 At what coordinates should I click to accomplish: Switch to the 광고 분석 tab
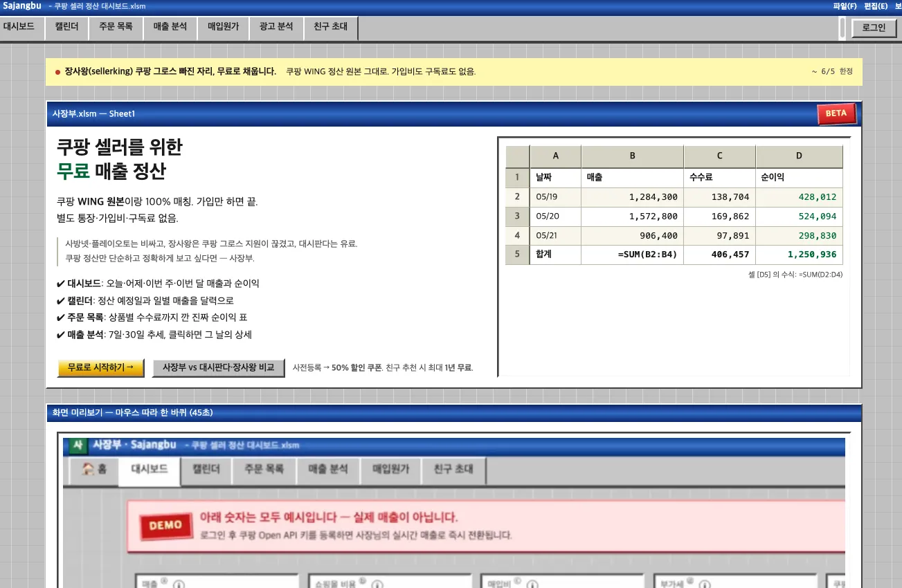click(276, 27)
